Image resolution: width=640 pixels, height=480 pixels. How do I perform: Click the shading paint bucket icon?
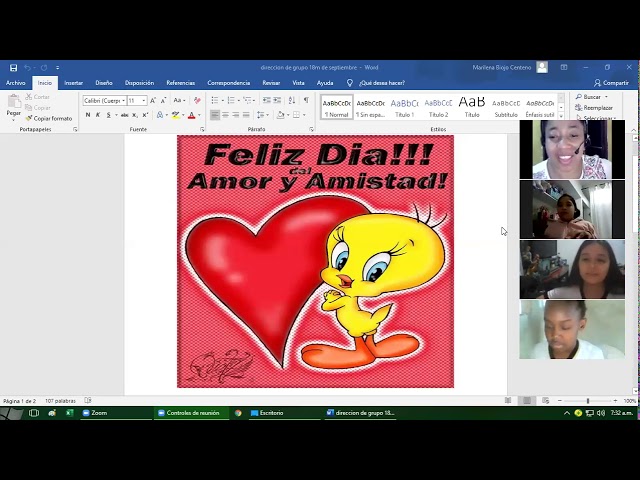click(x=280, y=115)
